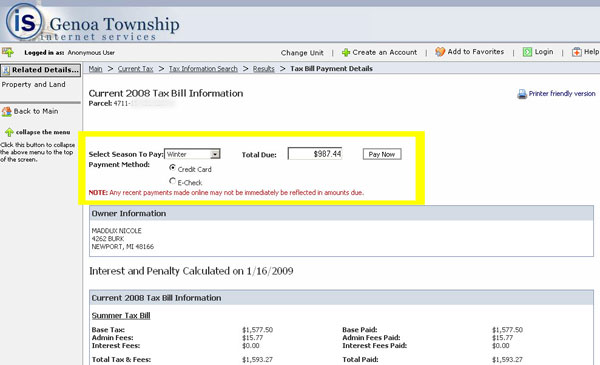Click the Back to Main house icon

(7, 112)
